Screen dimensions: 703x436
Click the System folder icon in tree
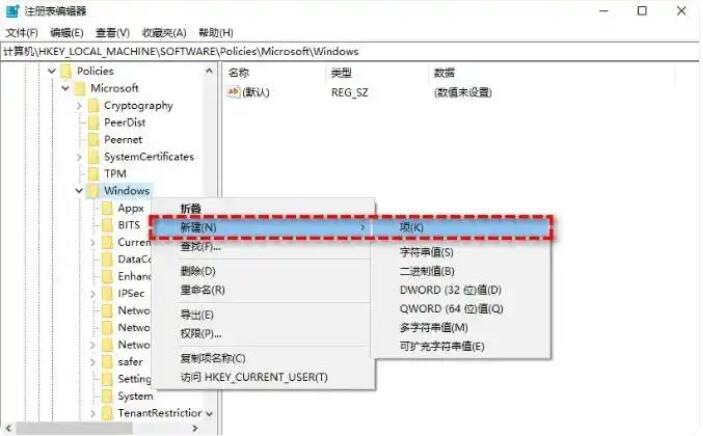(x=107, y=396)
